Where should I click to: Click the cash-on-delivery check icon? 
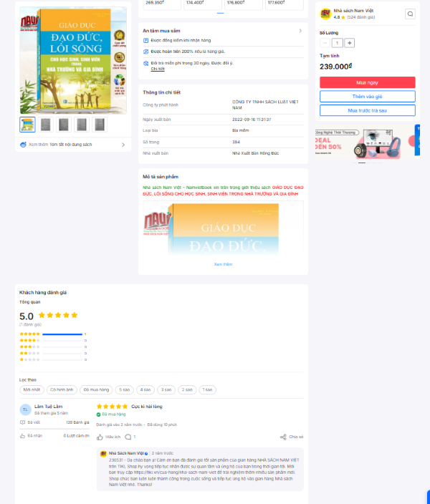145,41
